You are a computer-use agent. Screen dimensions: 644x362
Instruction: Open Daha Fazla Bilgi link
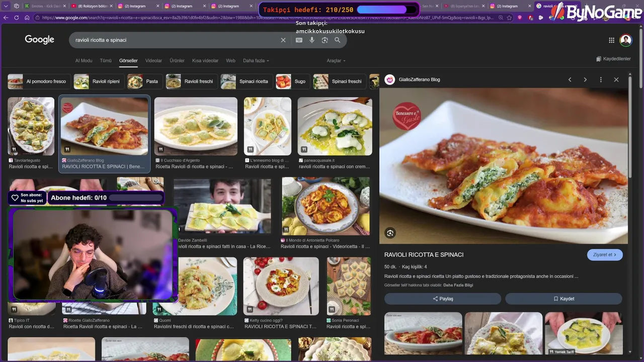[458, 285]
